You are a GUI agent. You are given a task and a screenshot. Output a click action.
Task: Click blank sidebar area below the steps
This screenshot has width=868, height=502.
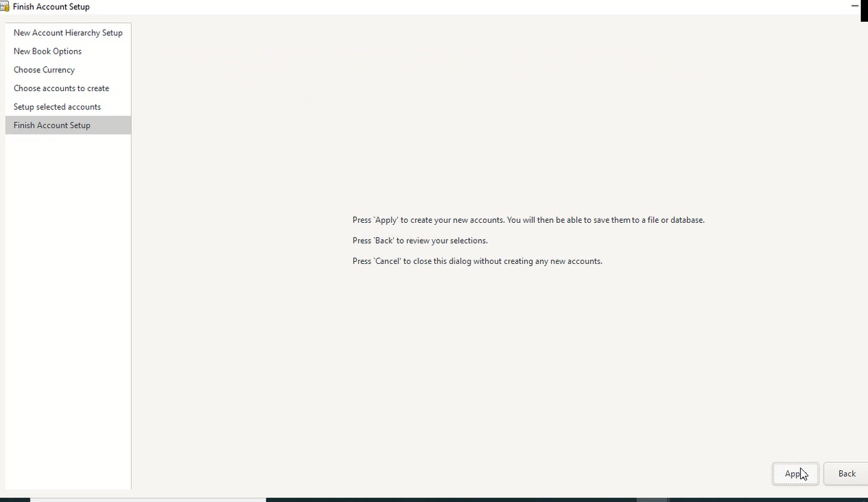tap(68, 304)
